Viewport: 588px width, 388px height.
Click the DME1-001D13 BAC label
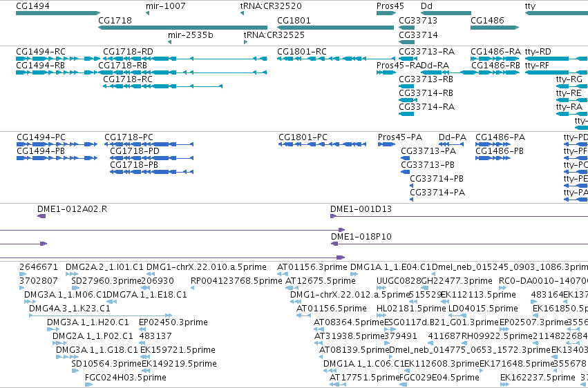pos(361,209)
